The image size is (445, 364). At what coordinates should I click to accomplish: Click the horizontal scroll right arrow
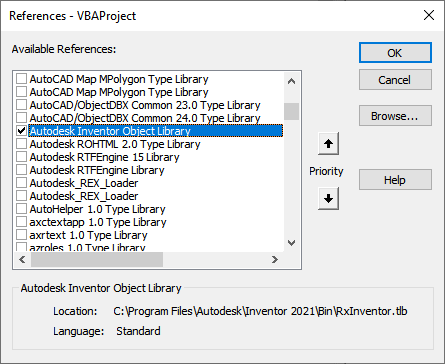click(x=275, y=259)
